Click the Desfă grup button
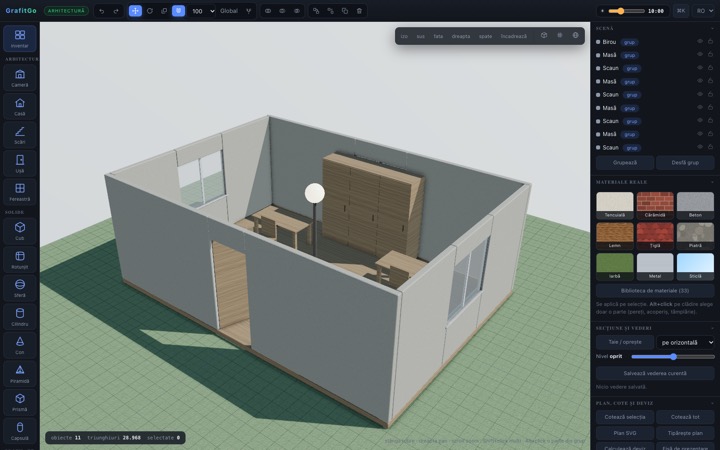The width and height of the screenshot is (720, 450). click(x=686, y=163)
